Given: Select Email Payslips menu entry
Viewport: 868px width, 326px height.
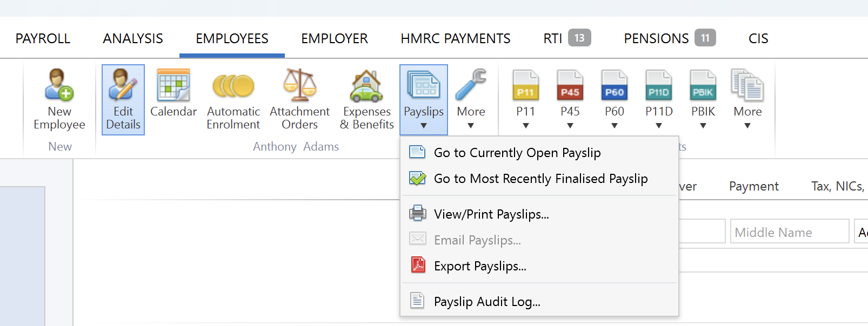Looking at the screenshot, I should tap(539, 240).
